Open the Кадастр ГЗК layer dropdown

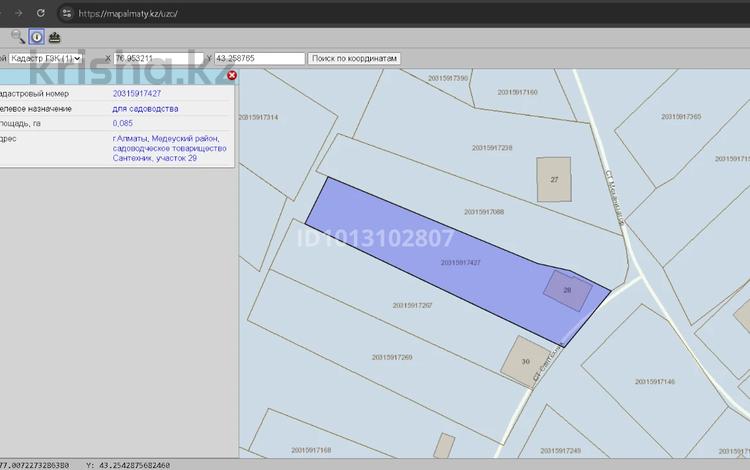45,58
